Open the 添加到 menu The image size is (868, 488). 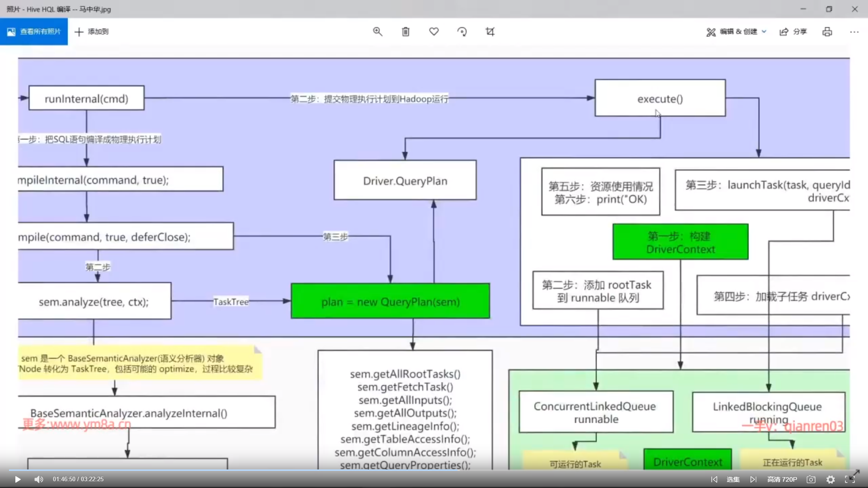point(92,32)
